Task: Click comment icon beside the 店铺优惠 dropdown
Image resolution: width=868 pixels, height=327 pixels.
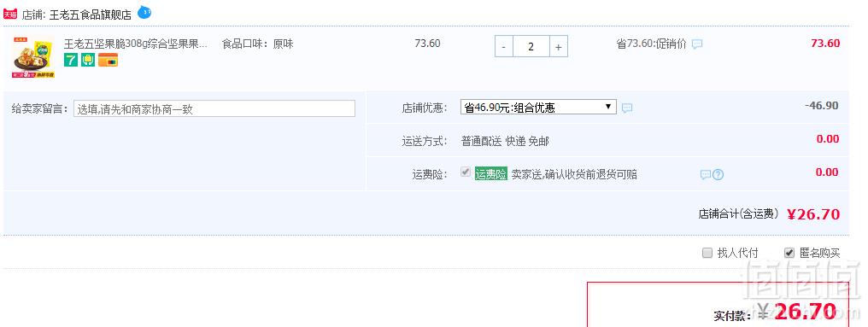Action: [626, 108]
